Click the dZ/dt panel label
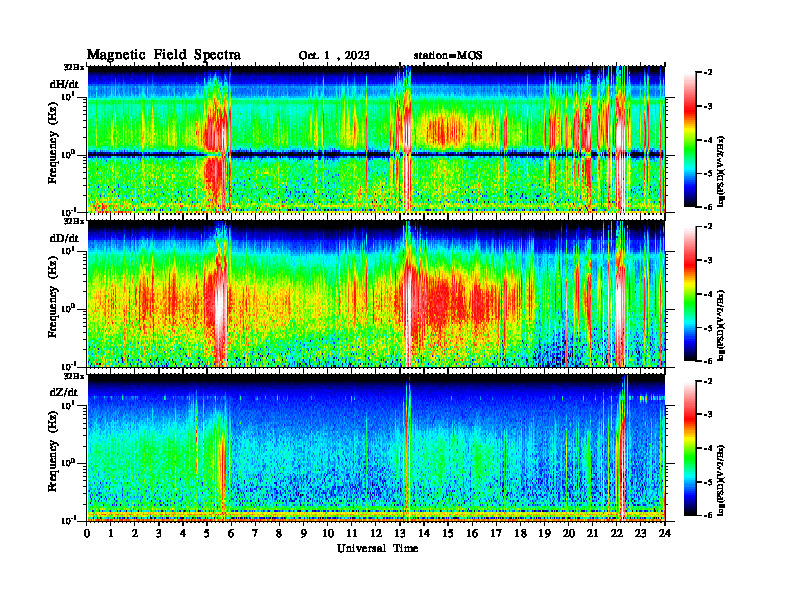 (64, 392)
